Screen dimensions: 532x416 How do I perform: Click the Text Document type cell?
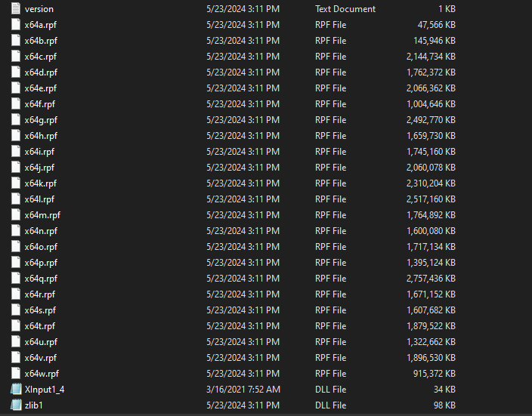pyautogui.click(x=345, y=9)
